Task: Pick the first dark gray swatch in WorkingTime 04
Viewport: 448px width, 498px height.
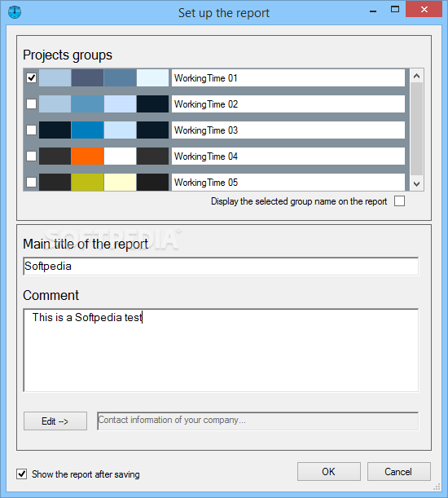Action: (x=55, y=156)
